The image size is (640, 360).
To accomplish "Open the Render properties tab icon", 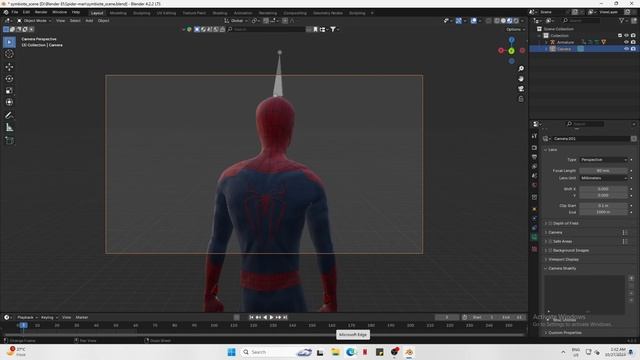I will click(x=534, y=147).
